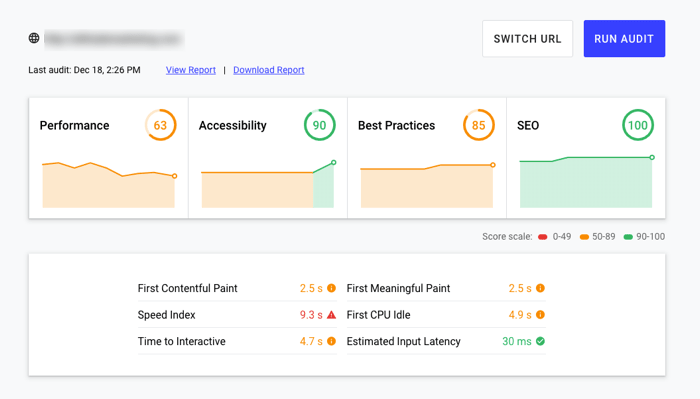This screenshot has height=399, width=700.
Task: Click the orange 50-89 score scale marker
Action: coord(584,237)
